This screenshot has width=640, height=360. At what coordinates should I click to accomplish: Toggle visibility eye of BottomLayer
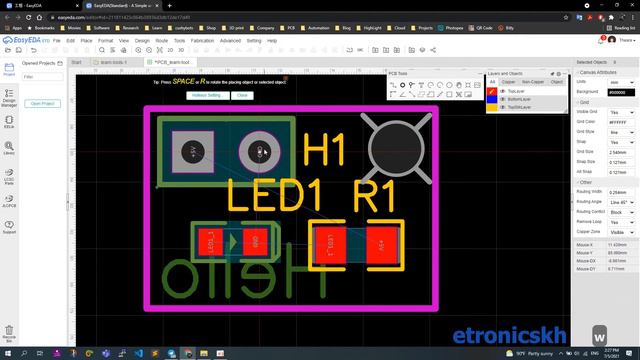click(502, 99)
